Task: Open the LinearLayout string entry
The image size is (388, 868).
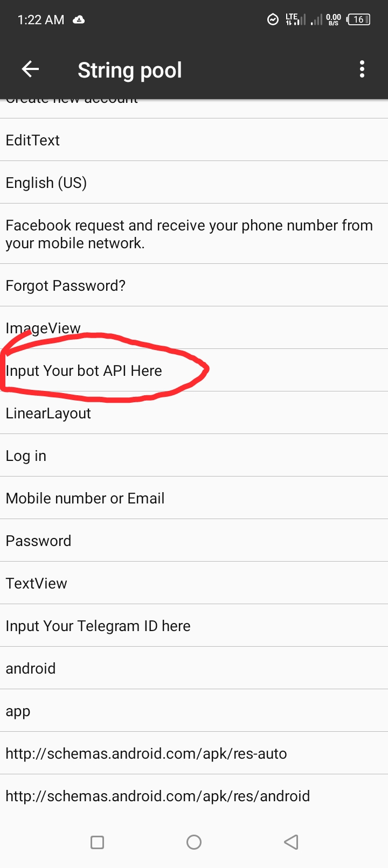Action: coord(194,413)
